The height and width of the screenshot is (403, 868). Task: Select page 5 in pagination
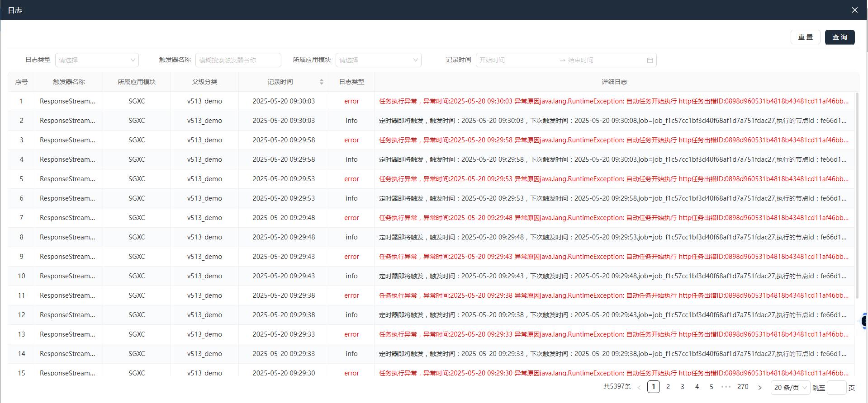(711, 387)
